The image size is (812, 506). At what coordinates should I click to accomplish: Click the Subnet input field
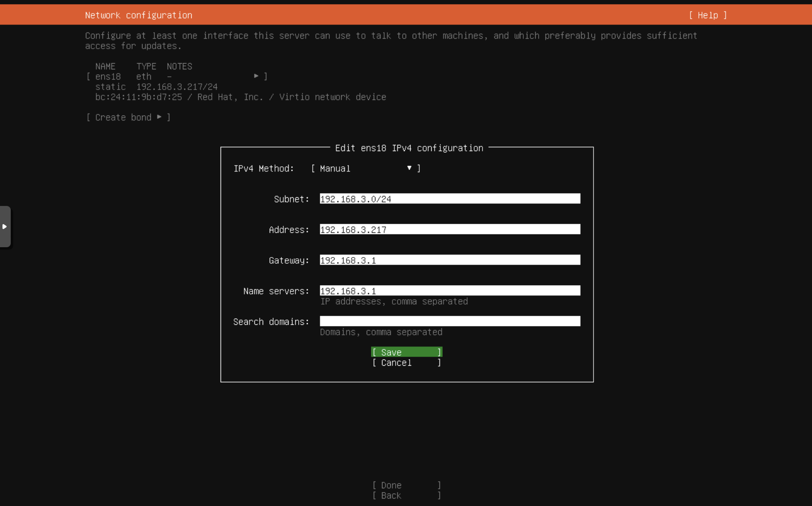coord(450,199)
